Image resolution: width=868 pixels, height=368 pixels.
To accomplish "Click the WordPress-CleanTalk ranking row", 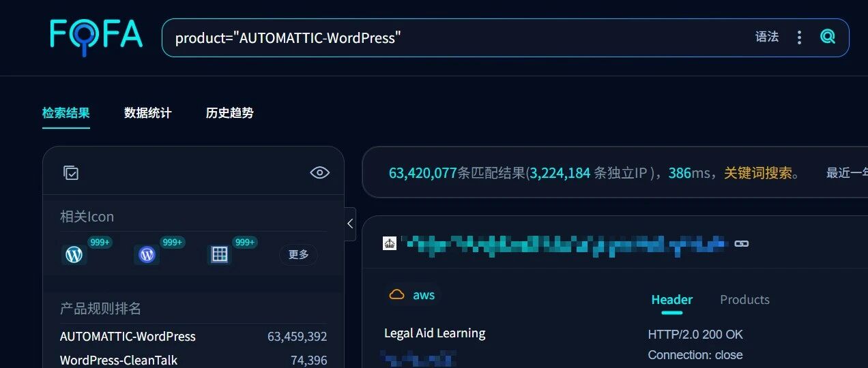I will click(193, 360).
